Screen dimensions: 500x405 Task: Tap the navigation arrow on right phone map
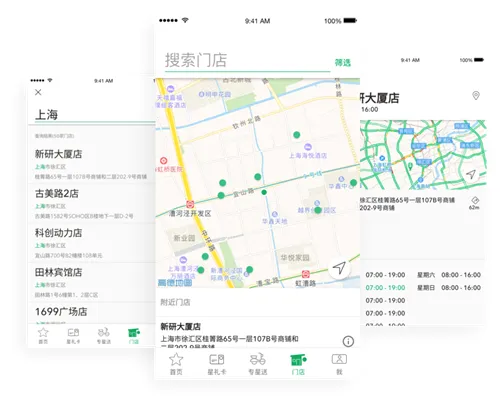coord(471,174)
